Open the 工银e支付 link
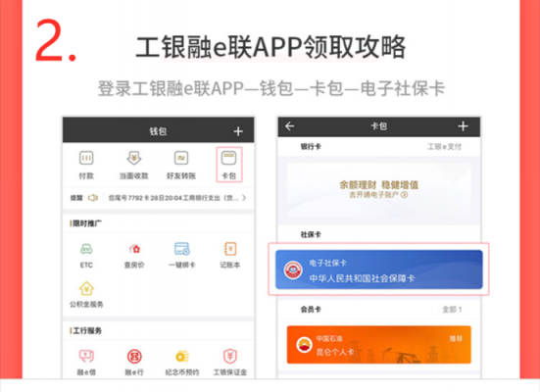The width and height of the screenshot is (540, 392). 444,147
